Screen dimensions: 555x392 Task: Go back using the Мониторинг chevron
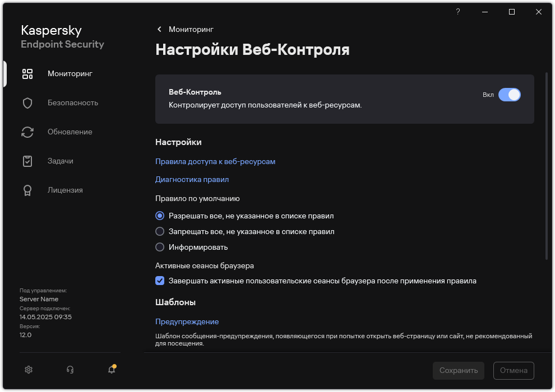point(160,29)
